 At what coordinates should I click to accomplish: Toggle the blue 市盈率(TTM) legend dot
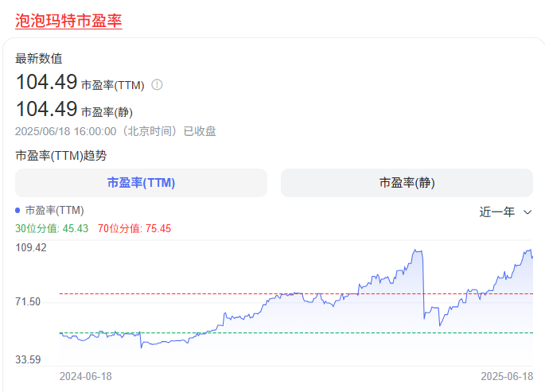[x=18, y=211]
